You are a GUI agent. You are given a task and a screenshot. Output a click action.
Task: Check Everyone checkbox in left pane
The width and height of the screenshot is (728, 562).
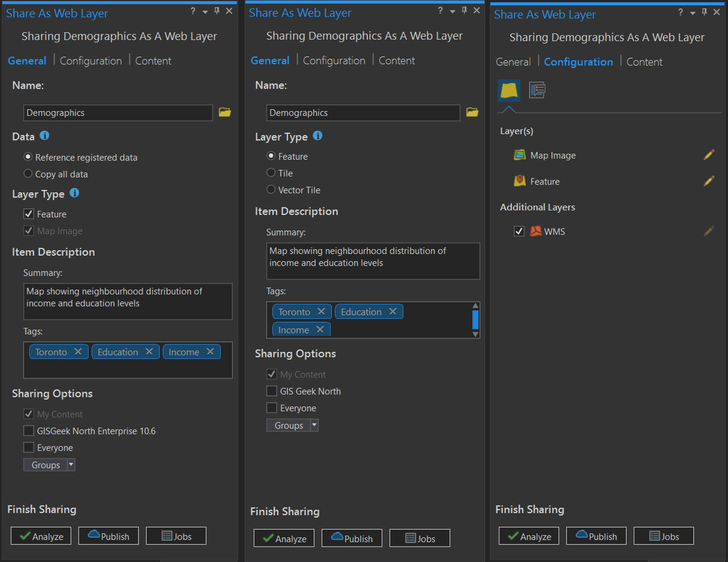pos(28,447)
